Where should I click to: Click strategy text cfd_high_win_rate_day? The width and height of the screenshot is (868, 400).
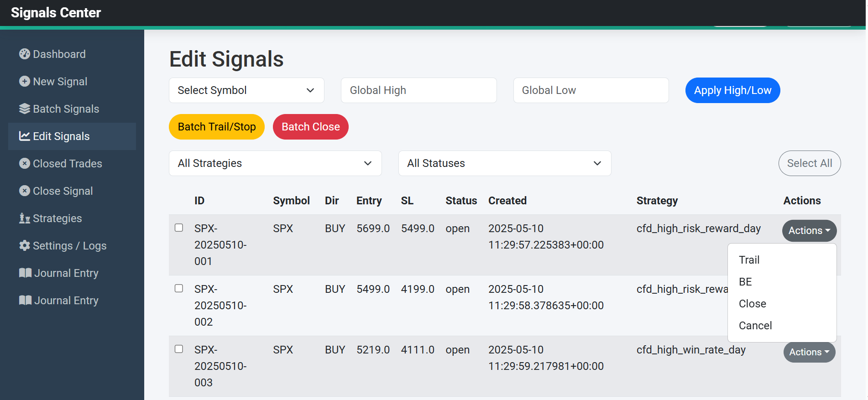click(x=691, y=350)
